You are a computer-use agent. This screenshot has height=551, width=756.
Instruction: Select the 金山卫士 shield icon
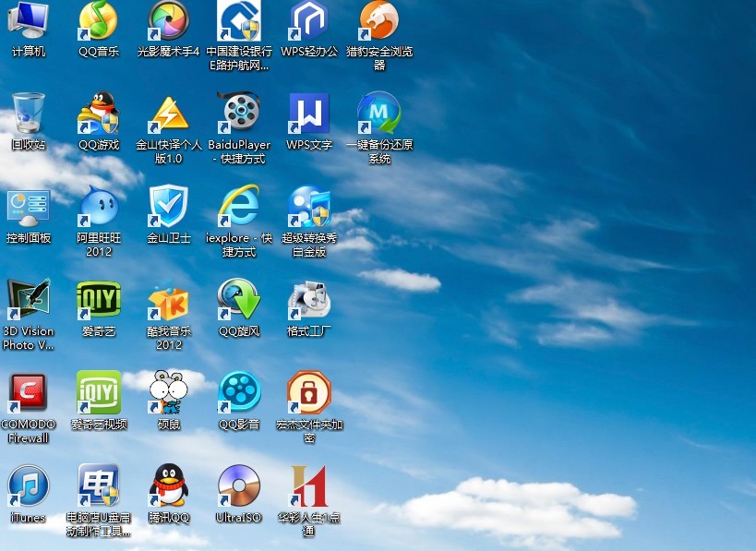point(169,207)
